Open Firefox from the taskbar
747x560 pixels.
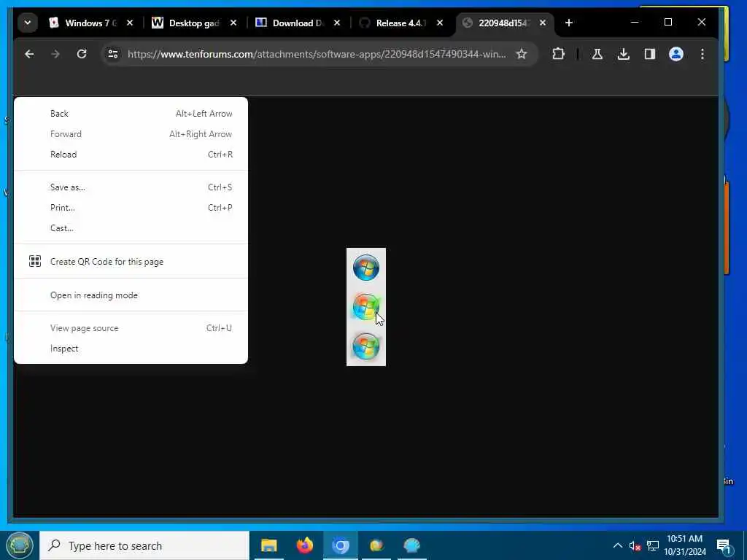305,545
